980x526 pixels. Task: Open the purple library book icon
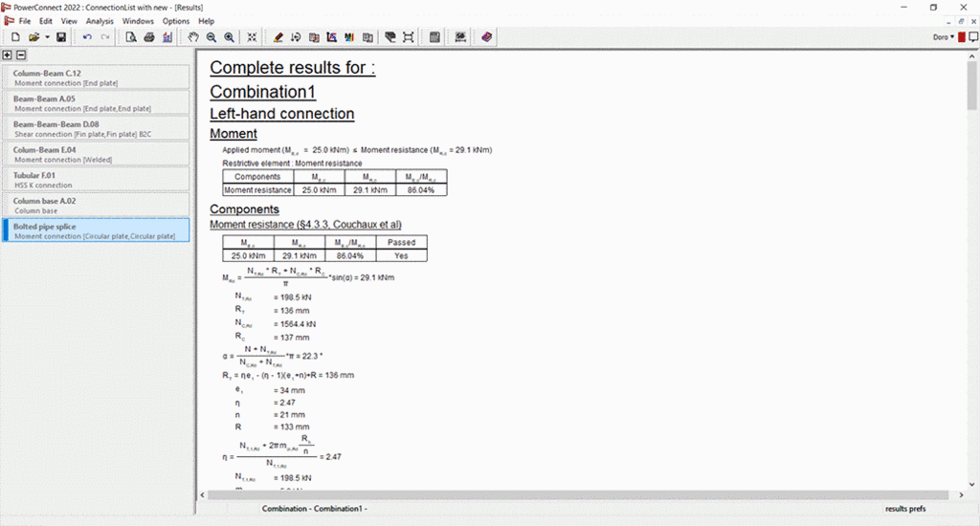(x=486, y=37)
